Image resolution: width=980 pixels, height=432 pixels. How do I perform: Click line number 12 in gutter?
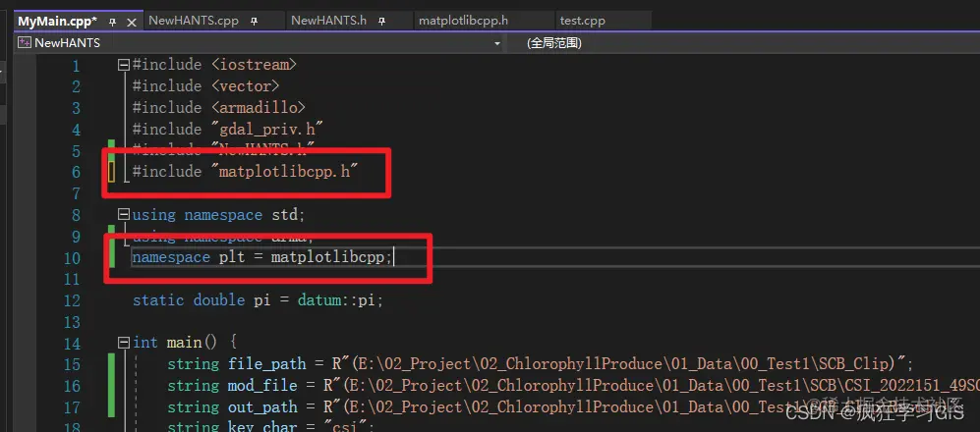tap(73, 300)
